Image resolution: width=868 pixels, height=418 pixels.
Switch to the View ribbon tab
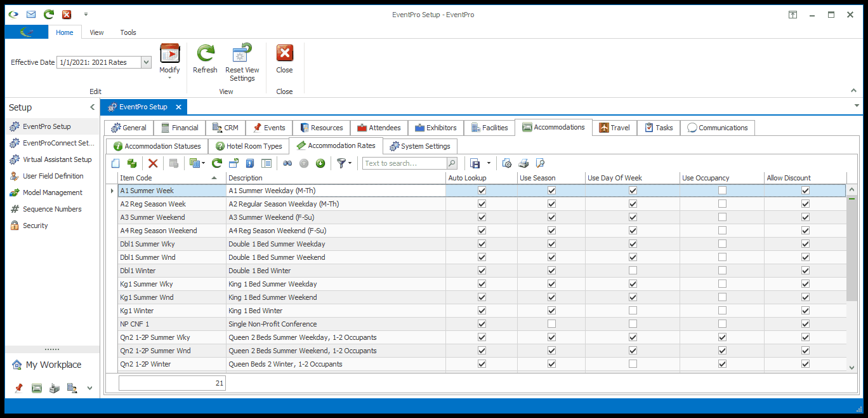pyautogui.click(x=96, y=32)
